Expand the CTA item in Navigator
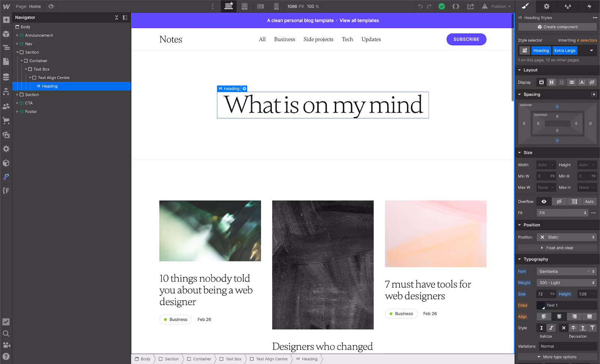The width and height of the screenshot is (600, 364). pos(17,103)
